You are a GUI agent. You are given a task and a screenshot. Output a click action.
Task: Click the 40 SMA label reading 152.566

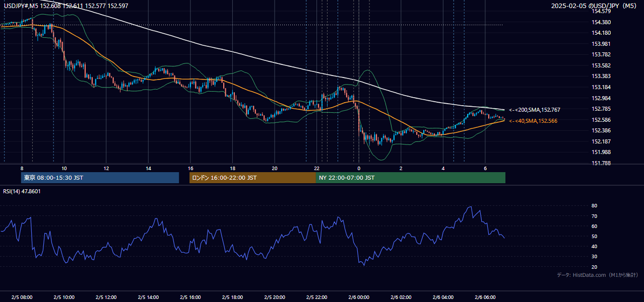click(x=533, y=121)
